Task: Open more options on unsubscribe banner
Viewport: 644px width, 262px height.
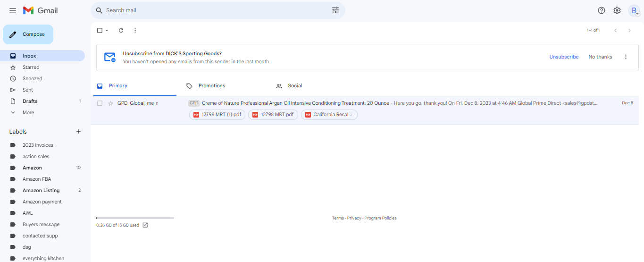Action: point(626,57)
